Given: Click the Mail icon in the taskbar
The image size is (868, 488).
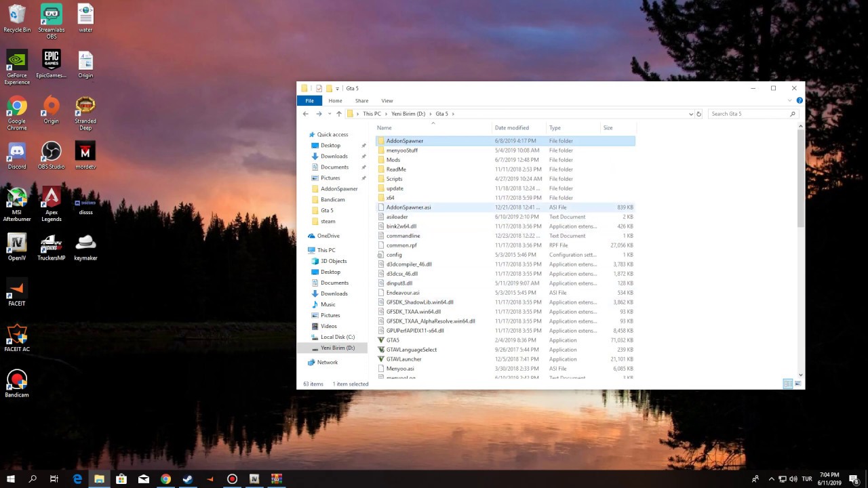Looking at the screenshot, I should (144, 479).
